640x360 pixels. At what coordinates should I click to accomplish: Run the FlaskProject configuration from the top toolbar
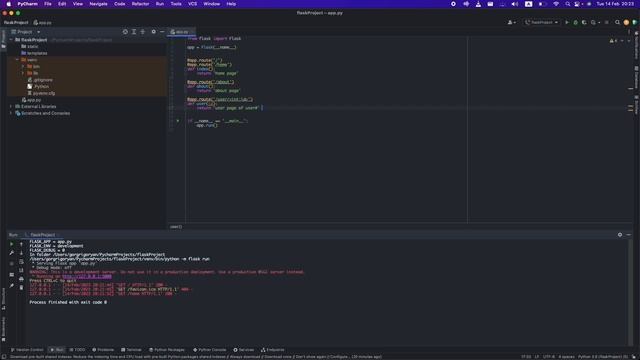pos(567,22)
